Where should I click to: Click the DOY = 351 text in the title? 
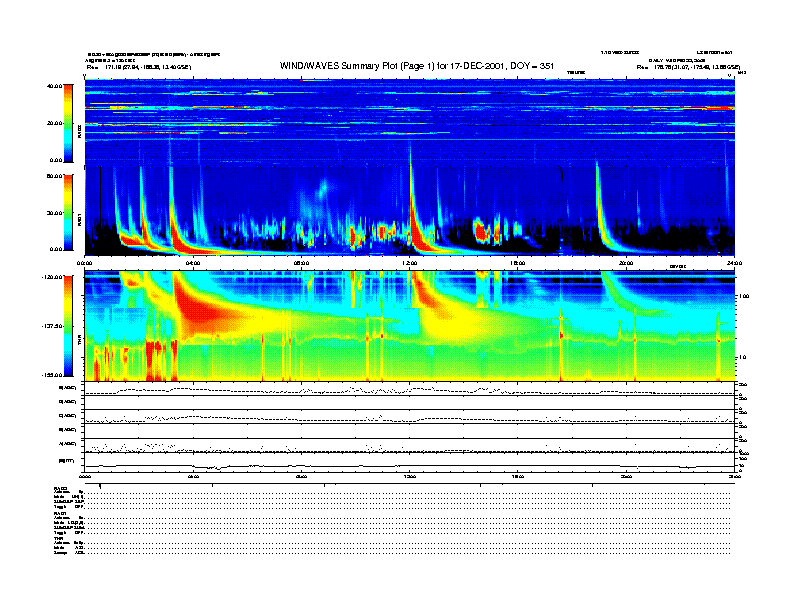(x=532, y=66)
